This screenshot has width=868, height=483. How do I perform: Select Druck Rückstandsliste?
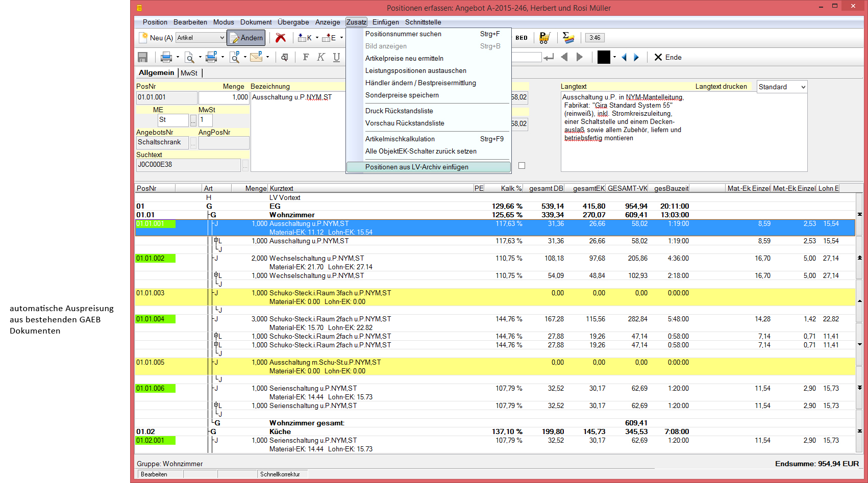428,111
